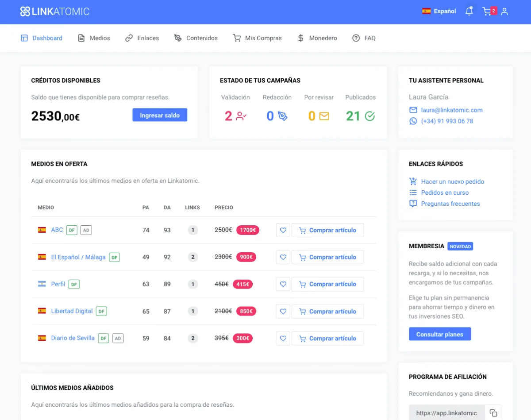Click the affiliate URL input field
This screenshot has width=531, height=420.
[x=446, y=413]
